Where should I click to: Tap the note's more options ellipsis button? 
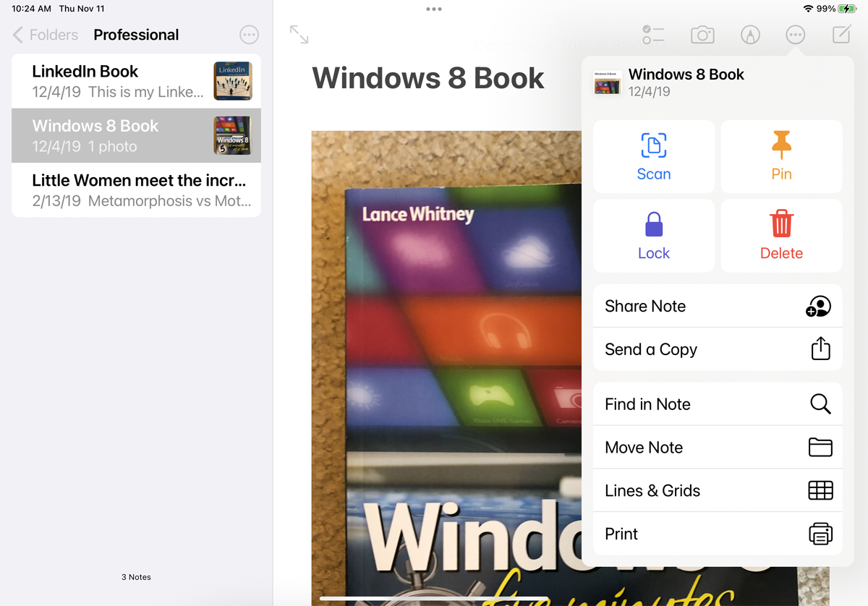tap(795, 35)
